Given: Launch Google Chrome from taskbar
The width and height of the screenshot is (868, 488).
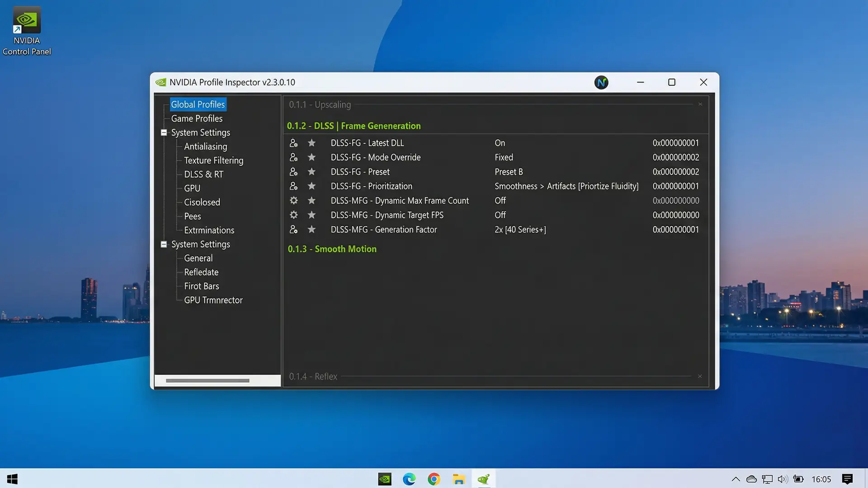Looking at the screenshot, I should point(434,479).
